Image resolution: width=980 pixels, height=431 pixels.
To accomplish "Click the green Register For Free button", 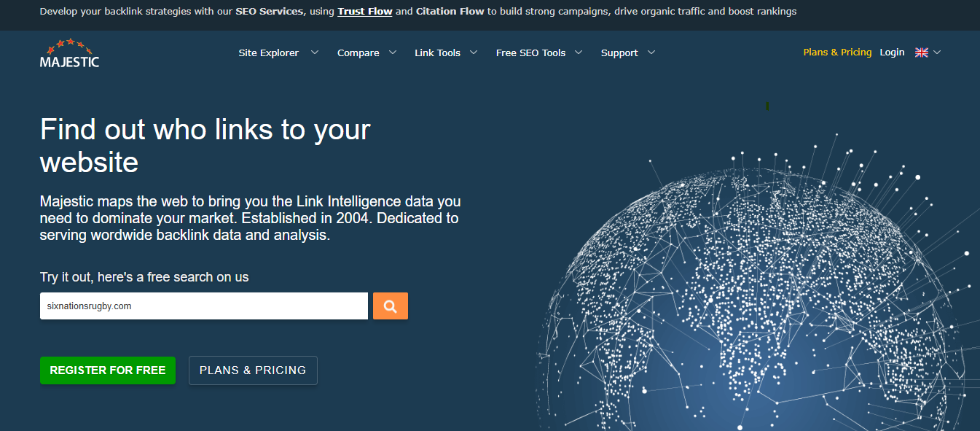I will pyautogui.click(x=108, y=370).
